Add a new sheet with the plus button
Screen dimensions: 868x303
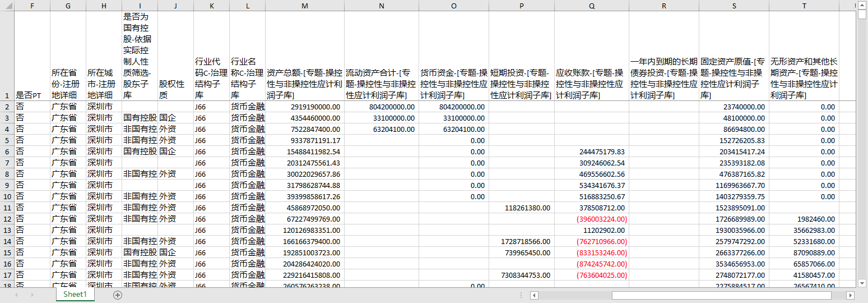[118, 295]
